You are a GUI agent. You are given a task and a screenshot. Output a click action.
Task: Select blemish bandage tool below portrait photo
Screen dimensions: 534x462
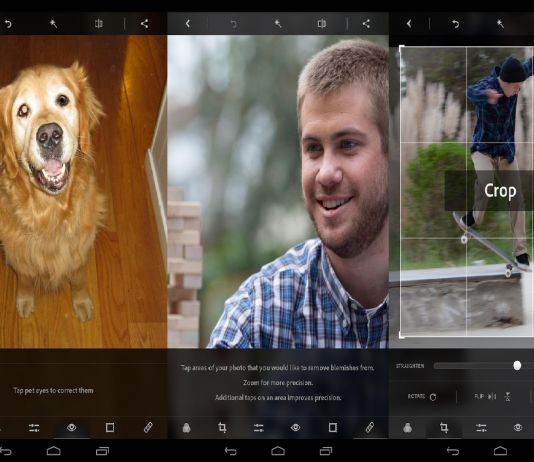[370, 427]
